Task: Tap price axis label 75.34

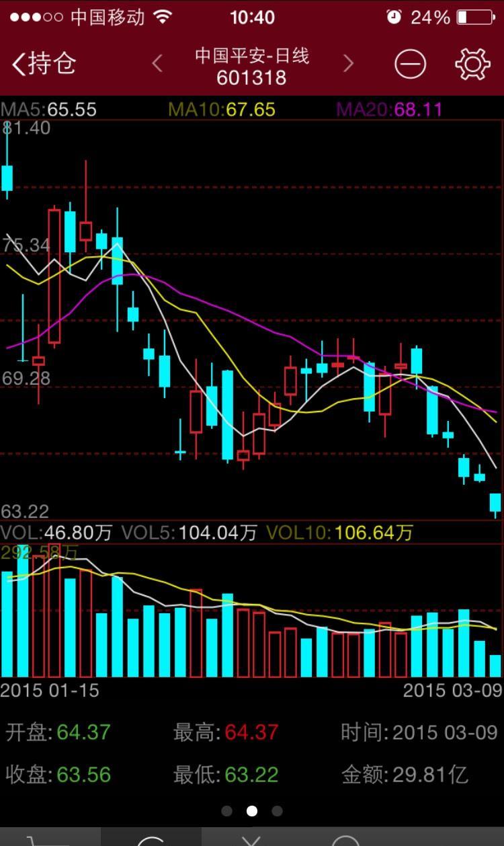Action: click(x=26, y=245)
